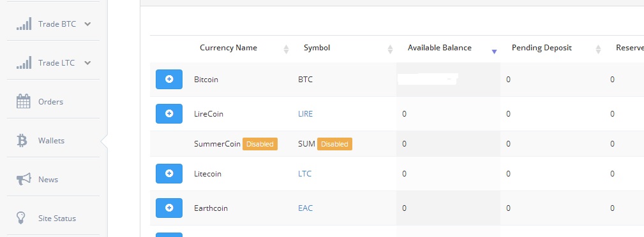Sort the Pending Deposit column

coord(599,49)
